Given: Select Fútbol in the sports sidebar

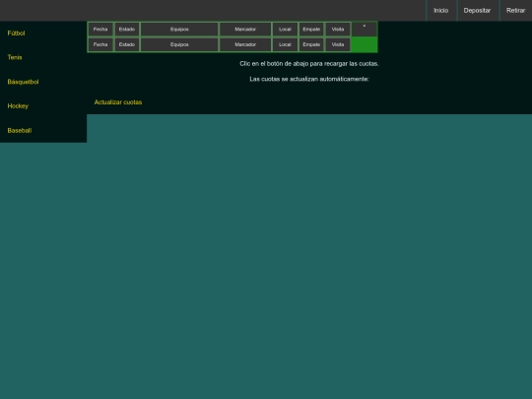Looking at the screenshot, I should pyautogui.click(x=17, y=33).
